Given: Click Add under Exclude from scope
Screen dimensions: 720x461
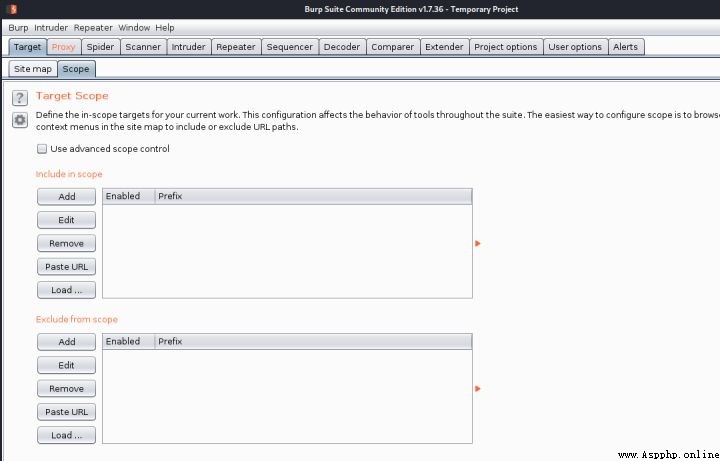Looking at the screenshot, I should coord(67,342).
